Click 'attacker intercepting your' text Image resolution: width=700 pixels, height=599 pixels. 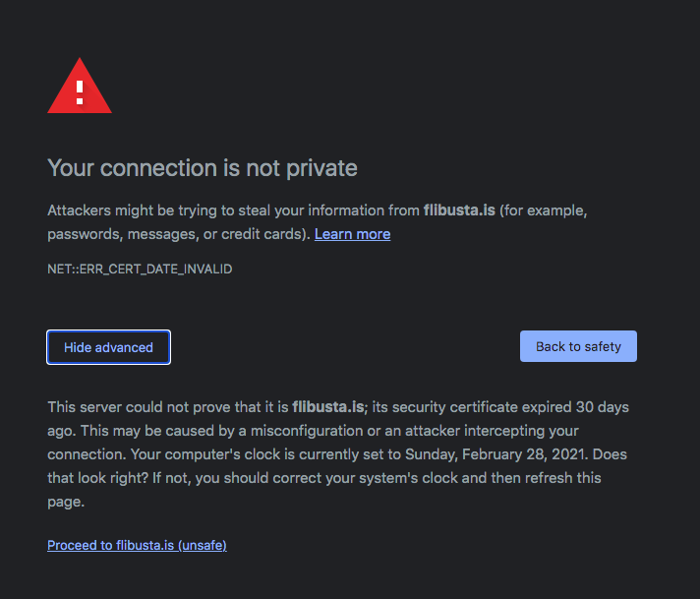click(492, 431)
